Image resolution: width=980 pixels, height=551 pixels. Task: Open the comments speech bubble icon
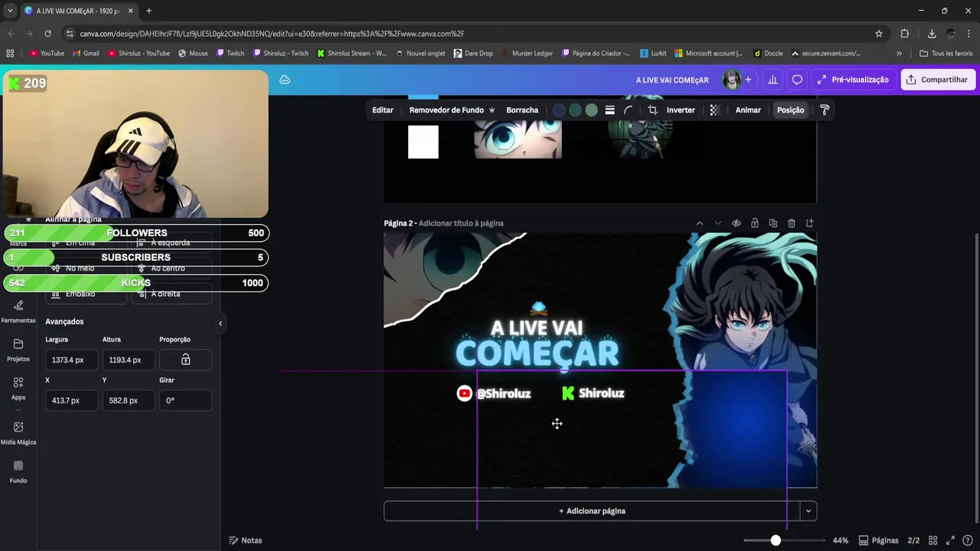797,80
